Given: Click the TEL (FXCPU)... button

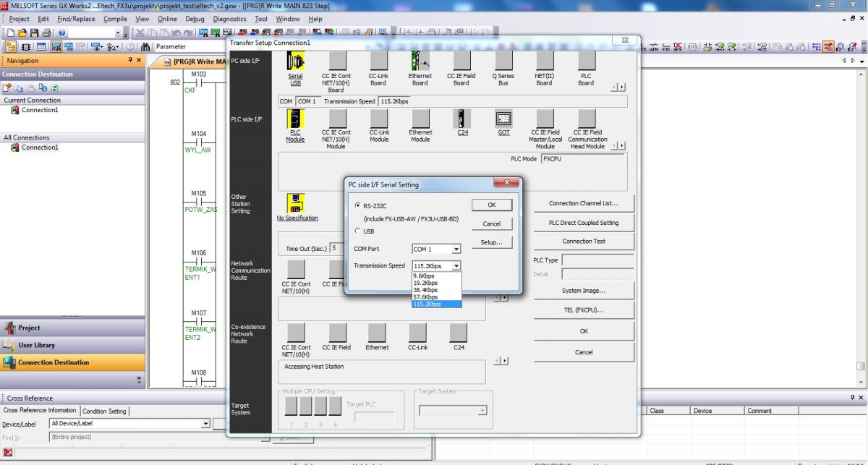Looking at the screenshot, I should [x=584, y=310].
